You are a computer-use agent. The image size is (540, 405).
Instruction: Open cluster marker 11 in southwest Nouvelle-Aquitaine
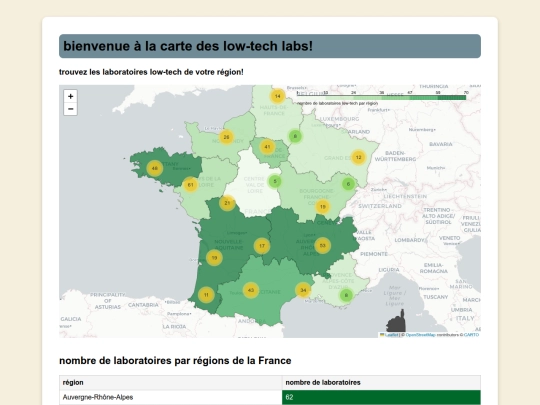click(x=206, y=295)
